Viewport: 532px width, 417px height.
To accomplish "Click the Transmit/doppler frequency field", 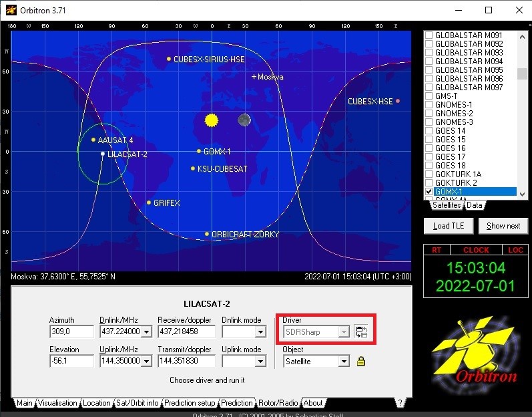I will pyautogui.click(x=186, y=361).
